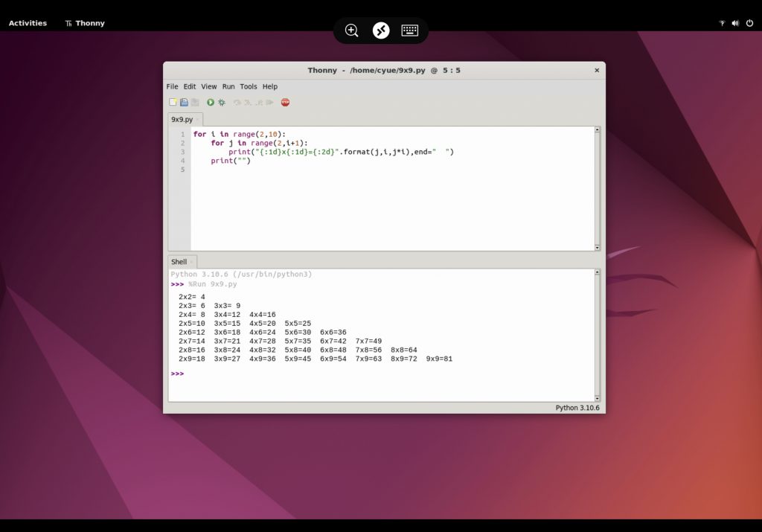
Task: Click the on-screen keyboard icon
Action: coord(409,31)
